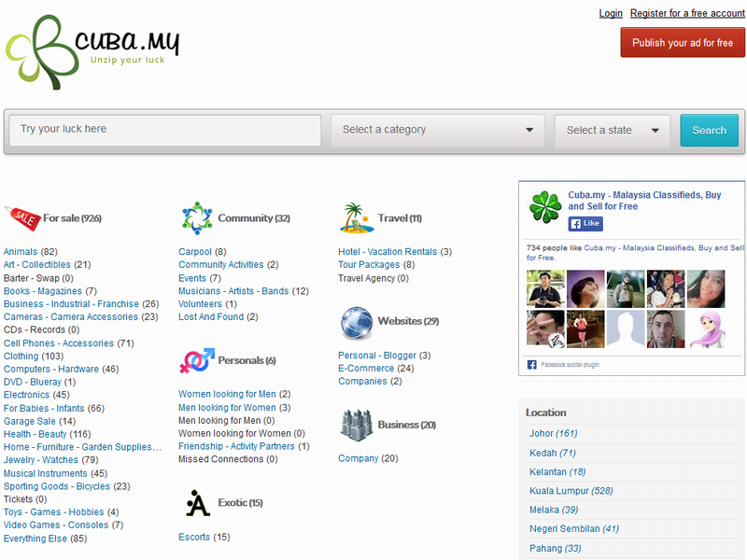Open the Art - Collectibles link

click(x=37, y=264)
